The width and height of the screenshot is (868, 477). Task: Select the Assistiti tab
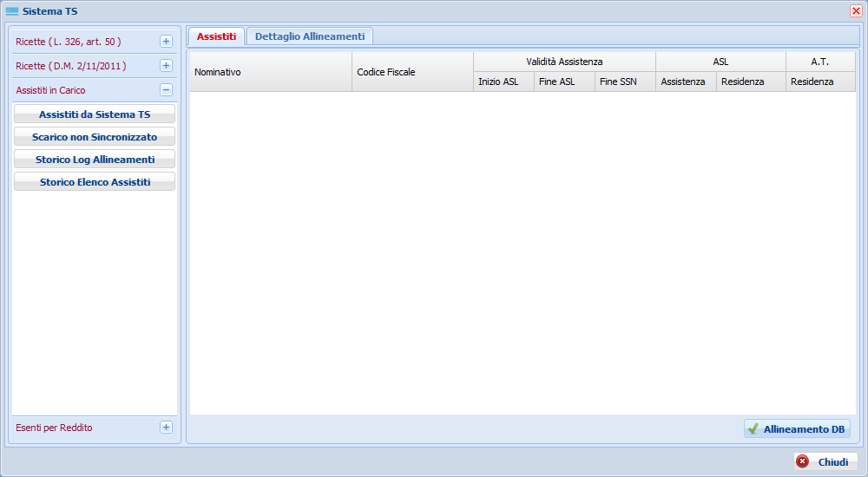(216, 36)
